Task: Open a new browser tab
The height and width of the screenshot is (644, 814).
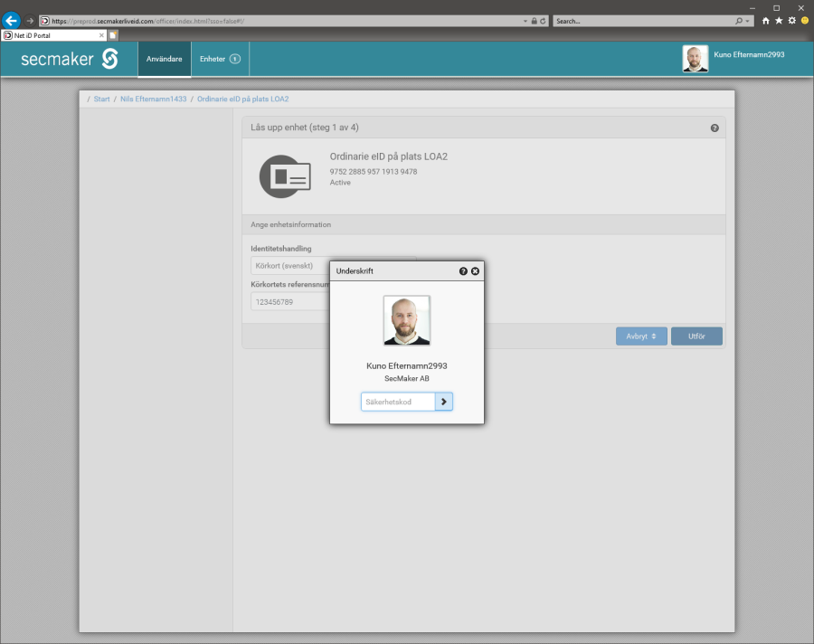Action: [113, 35]
